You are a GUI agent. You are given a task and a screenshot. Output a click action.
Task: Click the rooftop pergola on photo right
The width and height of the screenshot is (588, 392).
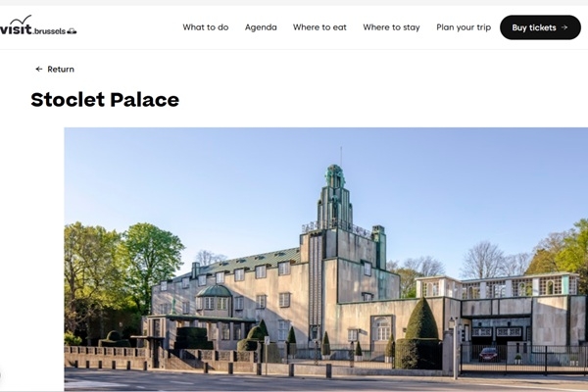(x=497, y=287)
